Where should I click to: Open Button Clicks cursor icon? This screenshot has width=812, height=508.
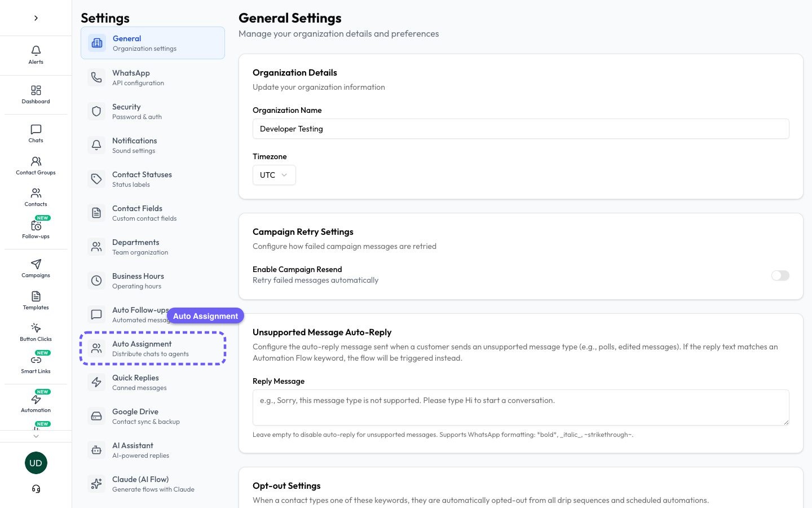[36, 328]
